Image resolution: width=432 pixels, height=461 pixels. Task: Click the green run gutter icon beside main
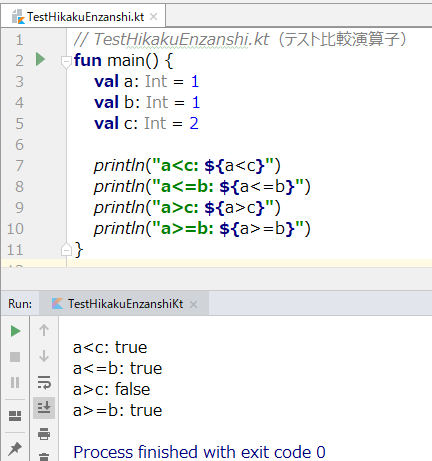point(40,60)
